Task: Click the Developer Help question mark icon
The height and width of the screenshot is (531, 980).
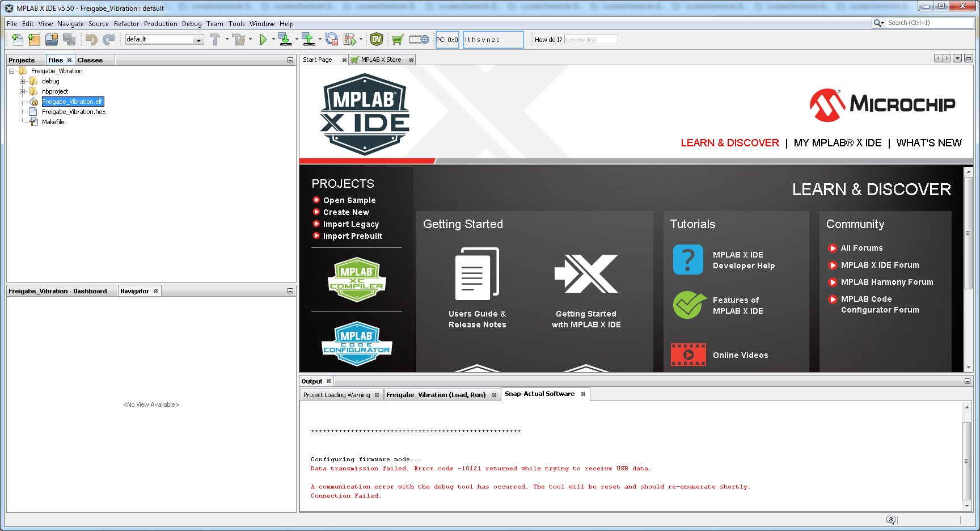Action: (x=688, y=259)
